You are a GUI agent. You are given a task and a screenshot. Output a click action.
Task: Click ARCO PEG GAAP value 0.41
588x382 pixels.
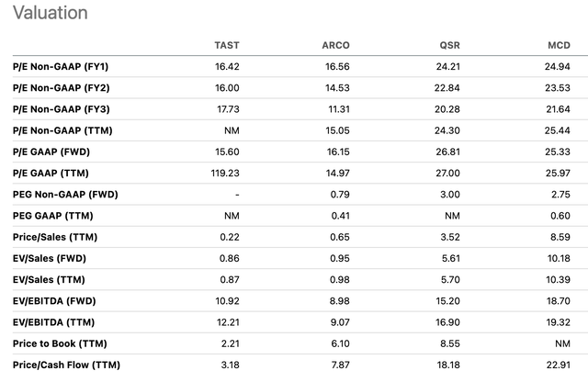click(341, 216)
